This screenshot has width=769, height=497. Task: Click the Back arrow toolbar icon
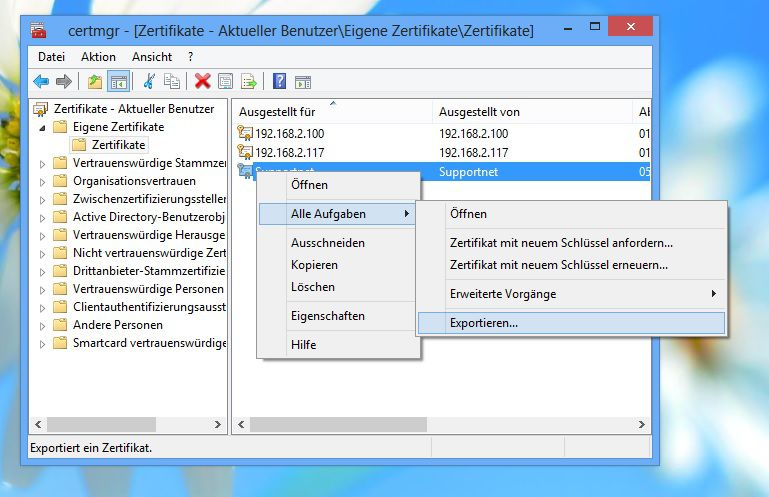41,81
